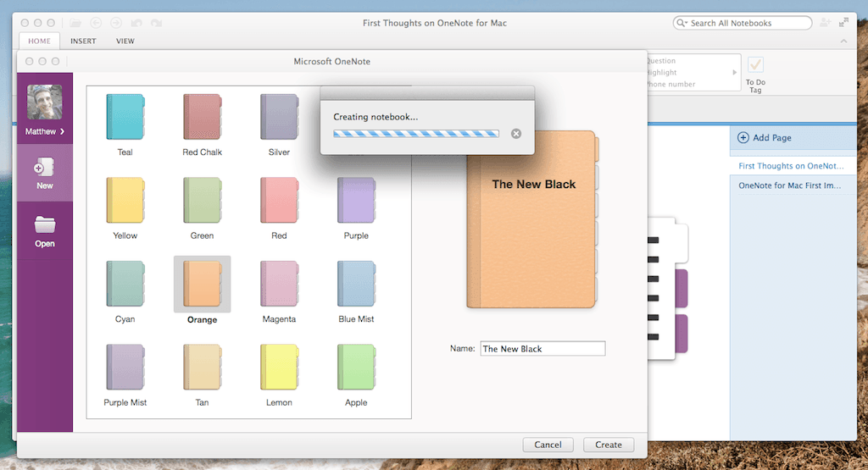Pick the Lemon notebook icon
868x470 pixels.
[x=279, y=368]
